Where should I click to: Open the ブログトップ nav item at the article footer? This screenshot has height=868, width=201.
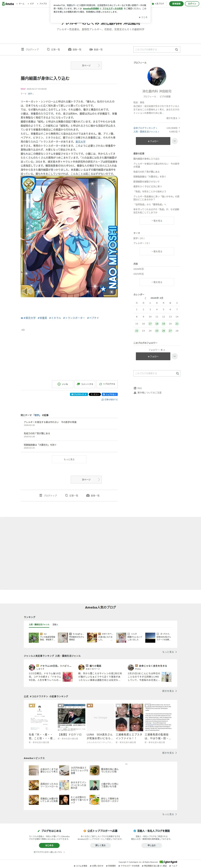click(48, 496)
